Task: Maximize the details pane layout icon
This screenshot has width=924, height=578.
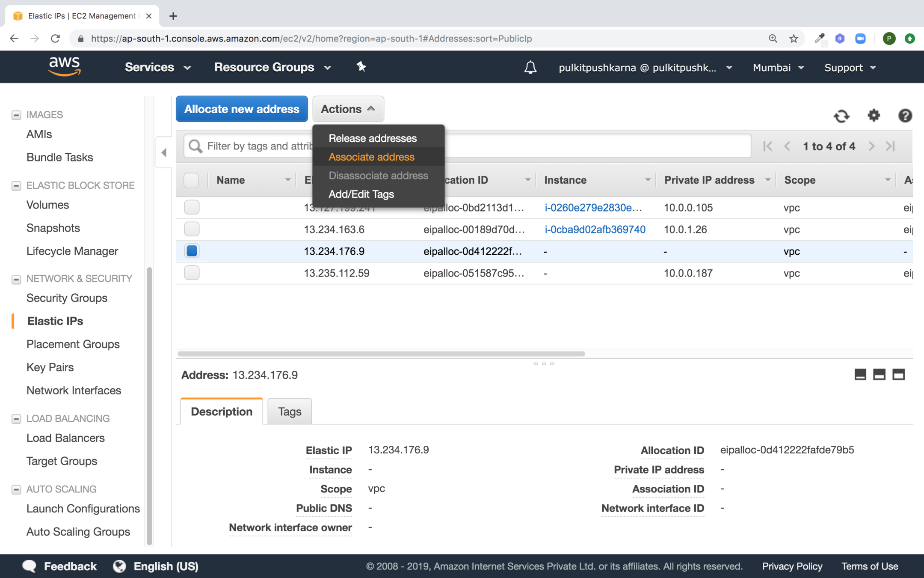Action: [898, 375]
